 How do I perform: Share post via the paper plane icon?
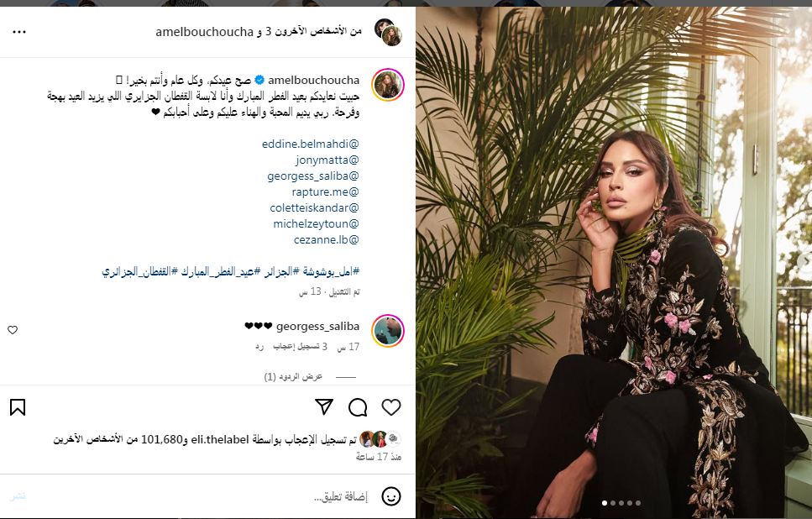pos(324,407)
